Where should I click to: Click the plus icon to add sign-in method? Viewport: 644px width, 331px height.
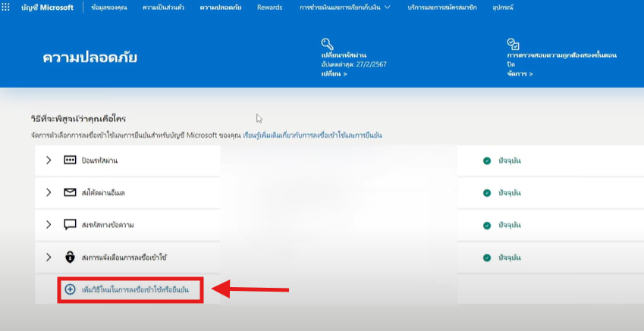point(71,289)
